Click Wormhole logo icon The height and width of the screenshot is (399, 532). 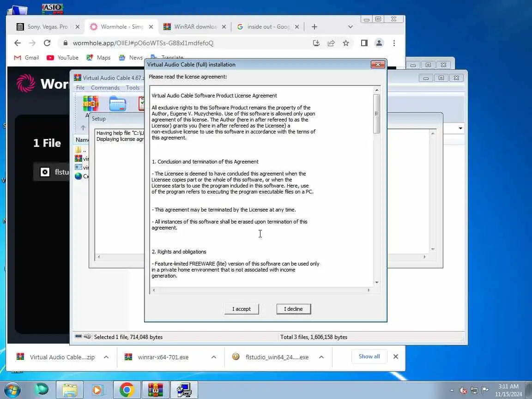[x=26, y=83]
